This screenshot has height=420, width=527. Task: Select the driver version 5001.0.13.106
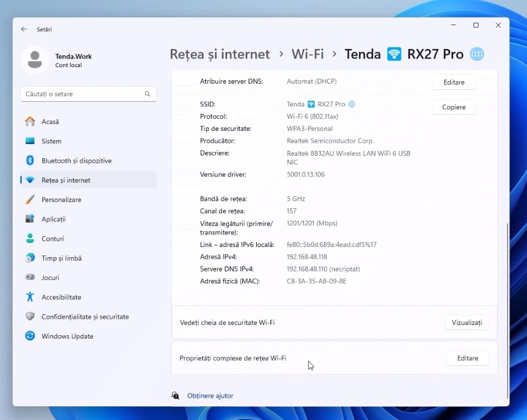pos(306,174)
